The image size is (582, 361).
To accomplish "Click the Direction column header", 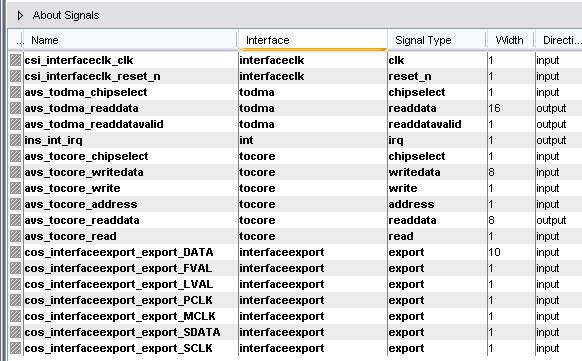I will [x=558, y=40].
